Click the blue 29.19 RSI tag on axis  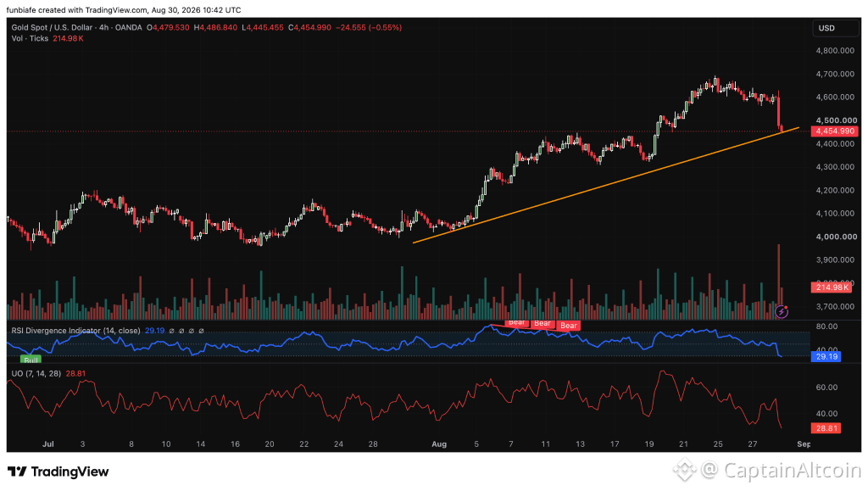(x=826, y=356)
